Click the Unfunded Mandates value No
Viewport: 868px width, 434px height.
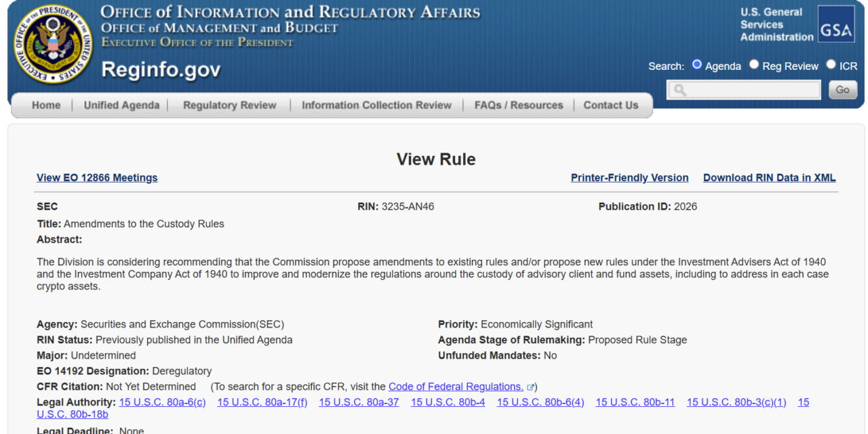[550, 355]
